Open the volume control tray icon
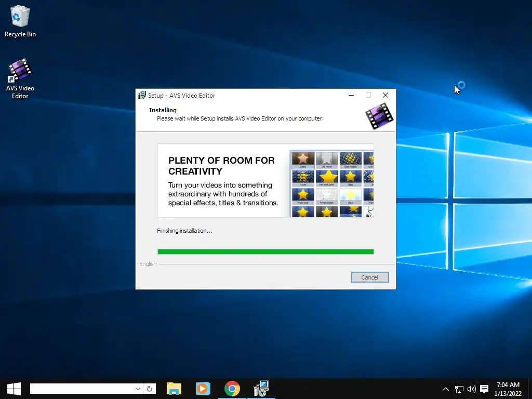This screenshot has height=399, width=532. pos(472,389)
